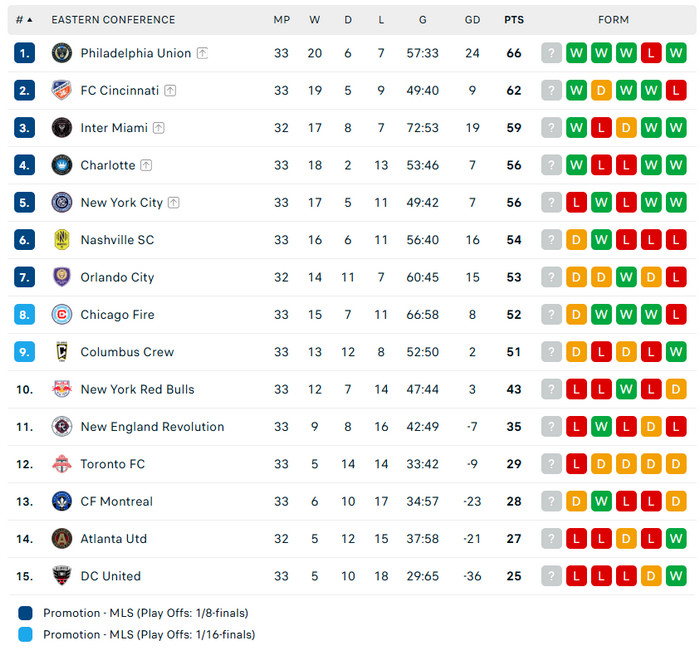Click the Toronto FC club crest

coord(62,464)
